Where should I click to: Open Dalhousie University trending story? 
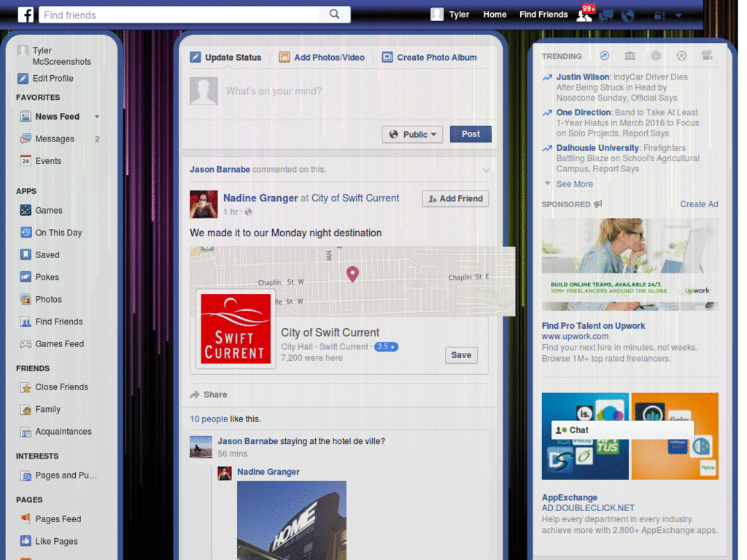pyautogui.click(x=597, y=147)
